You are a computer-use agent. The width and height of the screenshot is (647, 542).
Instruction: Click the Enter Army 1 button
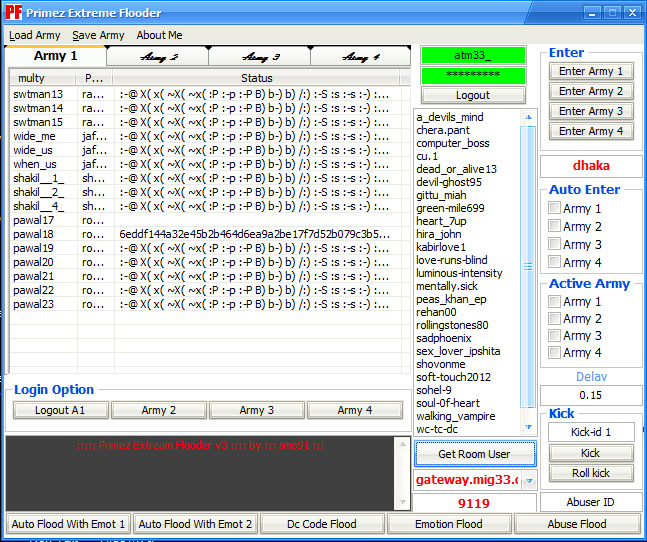coord(591,71)
